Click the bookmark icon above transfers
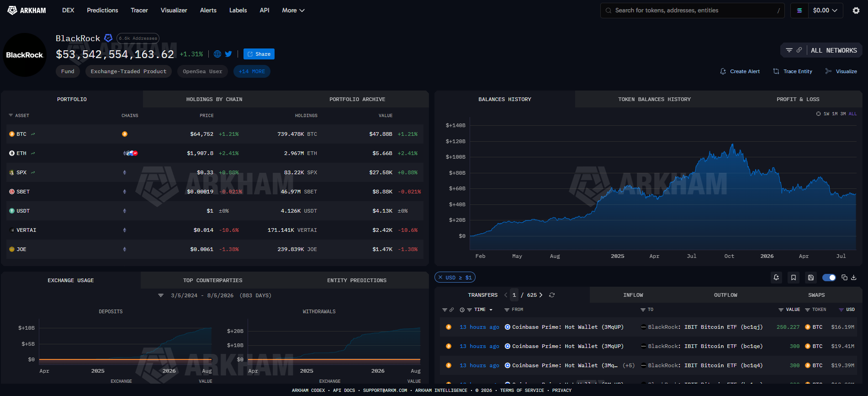This screenshot has width=868, height=396. pos(794,278)
